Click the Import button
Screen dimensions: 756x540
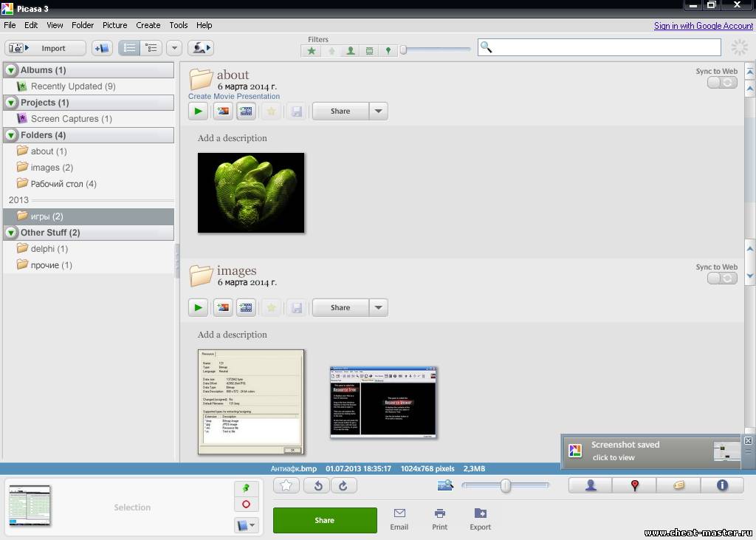46,48
